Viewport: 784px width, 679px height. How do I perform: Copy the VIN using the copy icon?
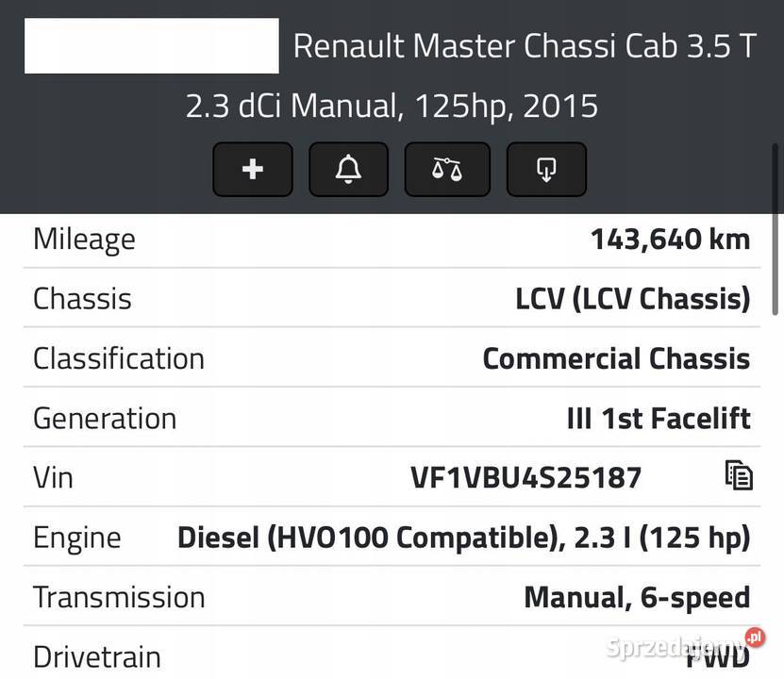[740, 474]
